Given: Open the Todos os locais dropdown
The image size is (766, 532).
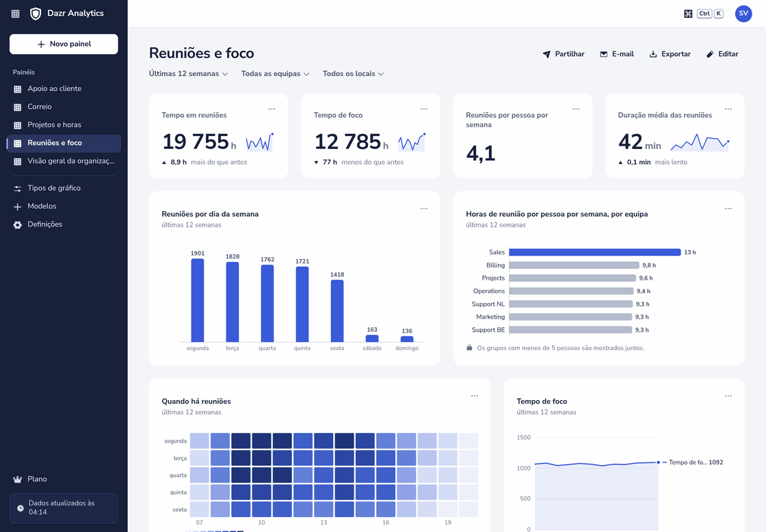Looking at the screenshot, I should tap(353, 74).
